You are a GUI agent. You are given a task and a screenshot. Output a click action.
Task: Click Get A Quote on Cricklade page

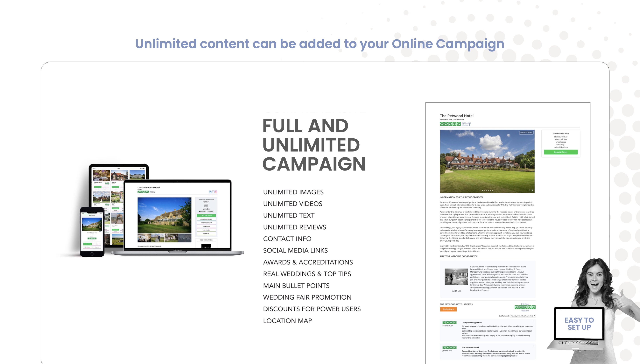[206, 226]
